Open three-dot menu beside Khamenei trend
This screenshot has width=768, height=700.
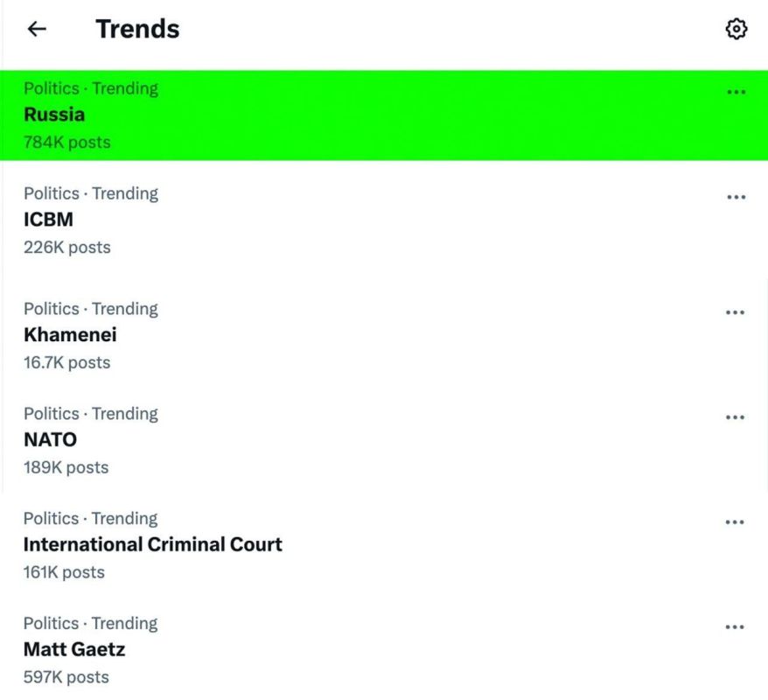coord(735,312)
